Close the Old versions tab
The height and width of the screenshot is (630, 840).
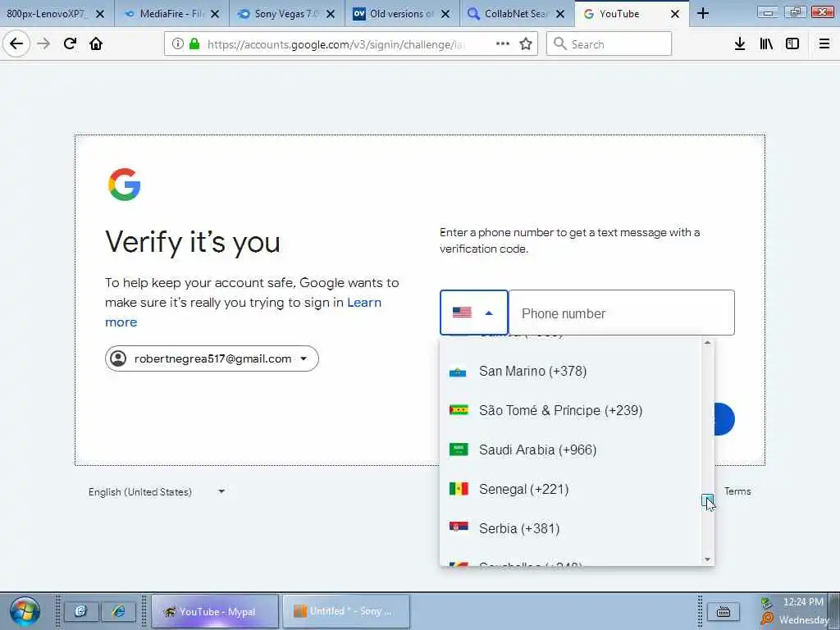point(445,14)
